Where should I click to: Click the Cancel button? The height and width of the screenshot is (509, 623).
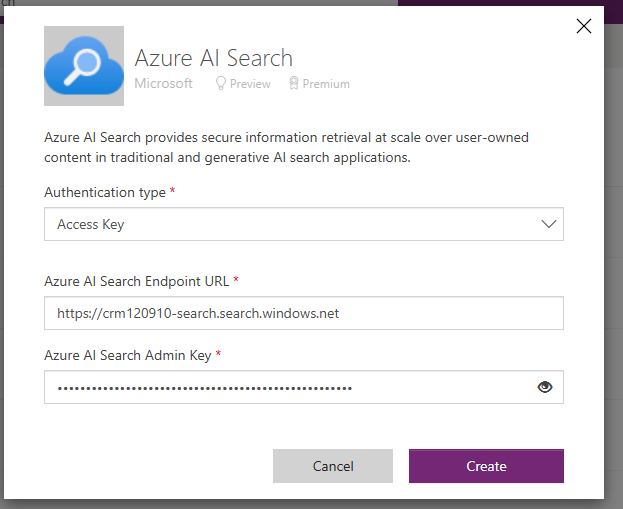(x=333, y=466)
